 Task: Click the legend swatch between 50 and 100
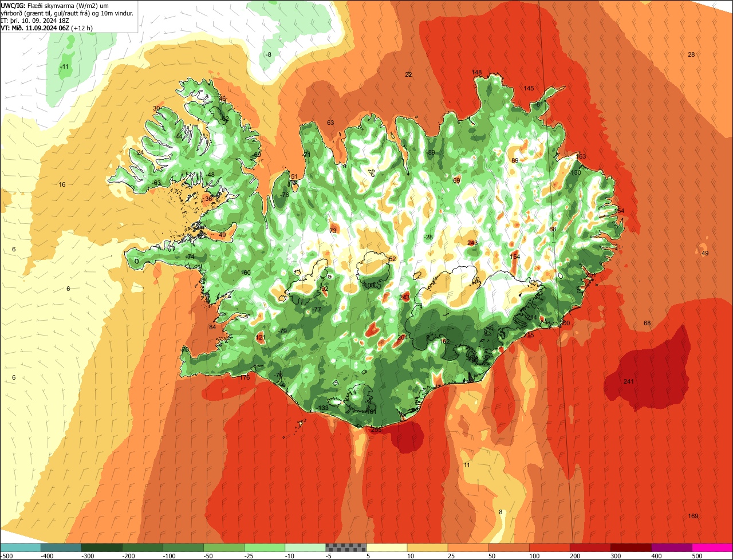pos(509,547)
